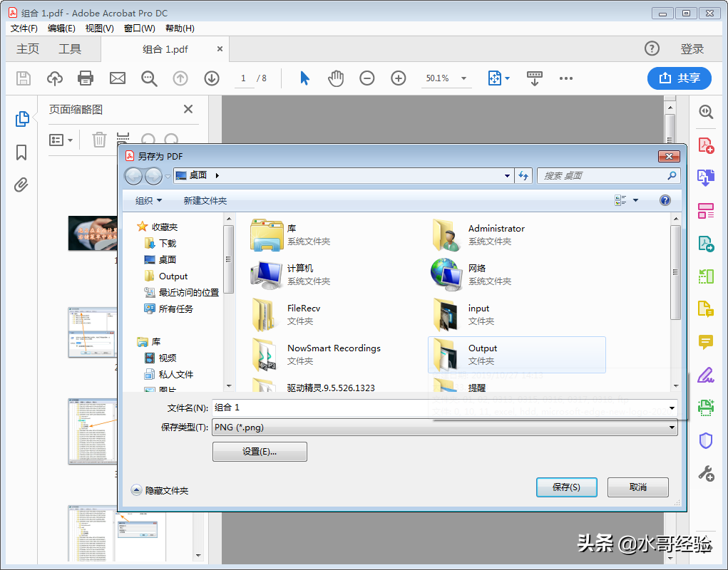Screen dimensions: 728x570
Task: Activate the hand pan tool
Action: [x=336, y=78]
